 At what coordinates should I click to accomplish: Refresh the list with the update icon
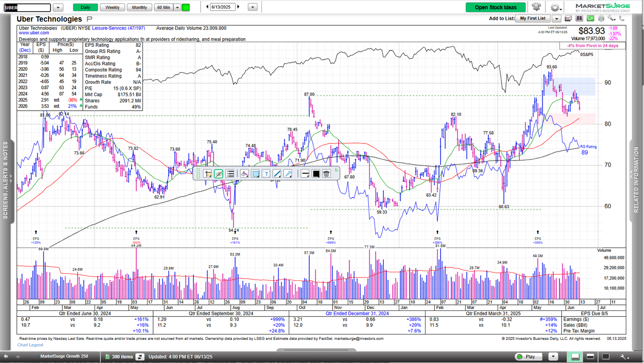140,357
